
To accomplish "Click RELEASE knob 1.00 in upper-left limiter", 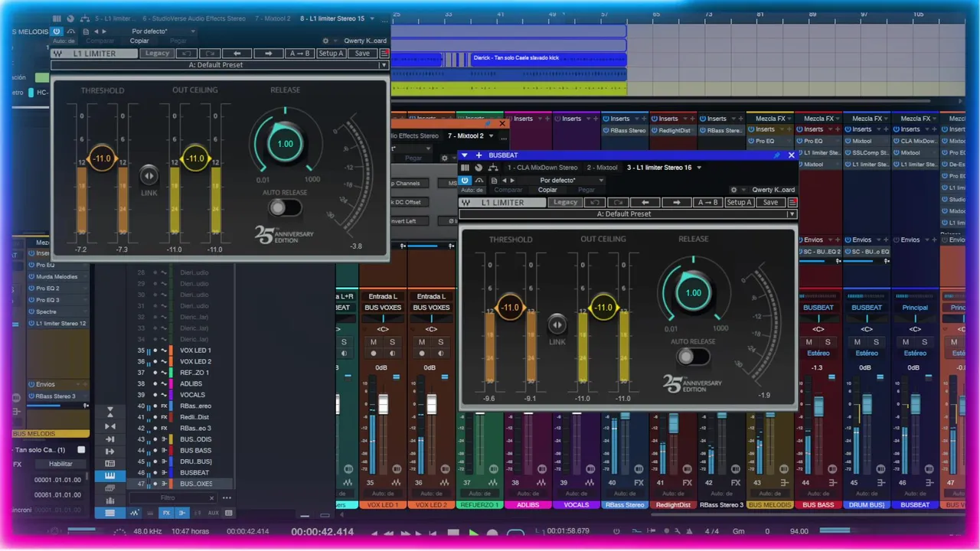I will (x=285, y=144).
